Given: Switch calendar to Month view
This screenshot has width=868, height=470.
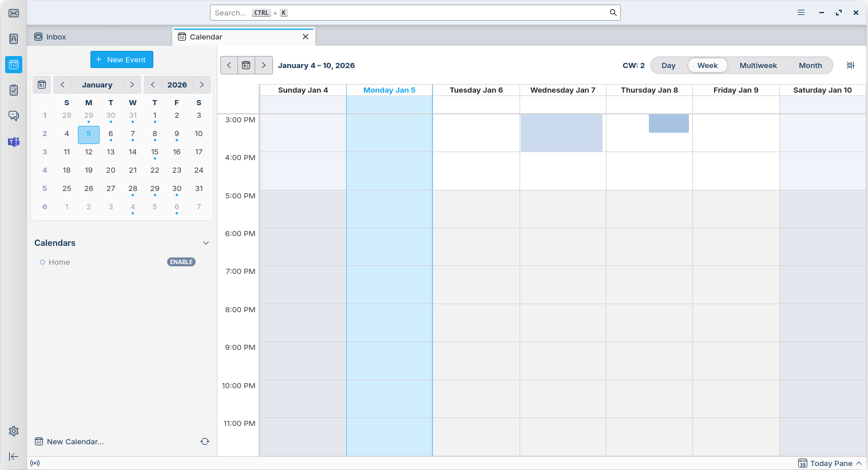Looking at the screenshot, I should tap(810, 65).
